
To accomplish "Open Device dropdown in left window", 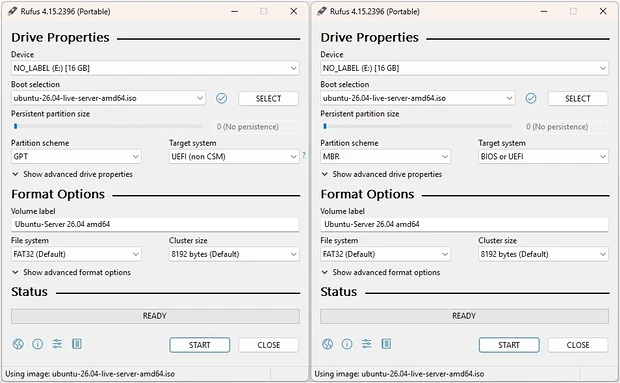I will pos(155,68).
